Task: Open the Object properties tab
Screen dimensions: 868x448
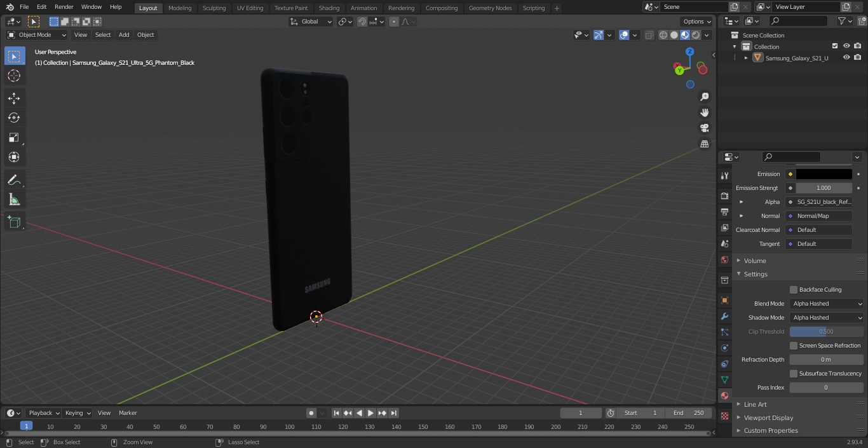Action: (x=724, y=300)
